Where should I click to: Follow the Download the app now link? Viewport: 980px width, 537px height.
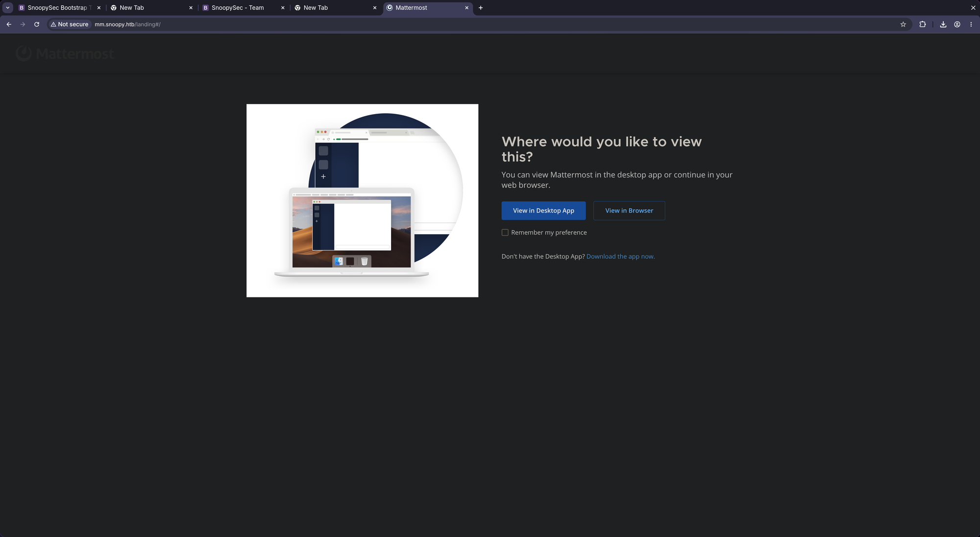click(620, 257)
